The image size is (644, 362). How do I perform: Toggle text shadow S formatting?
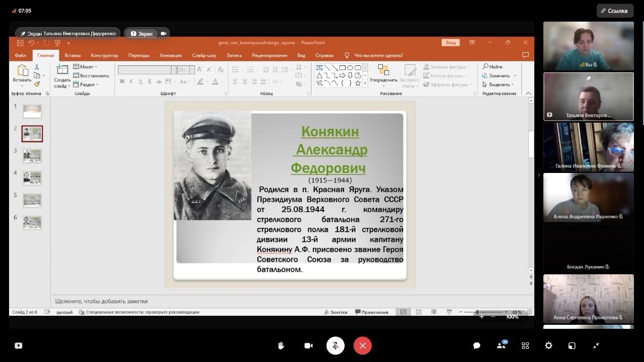(149, 81)
